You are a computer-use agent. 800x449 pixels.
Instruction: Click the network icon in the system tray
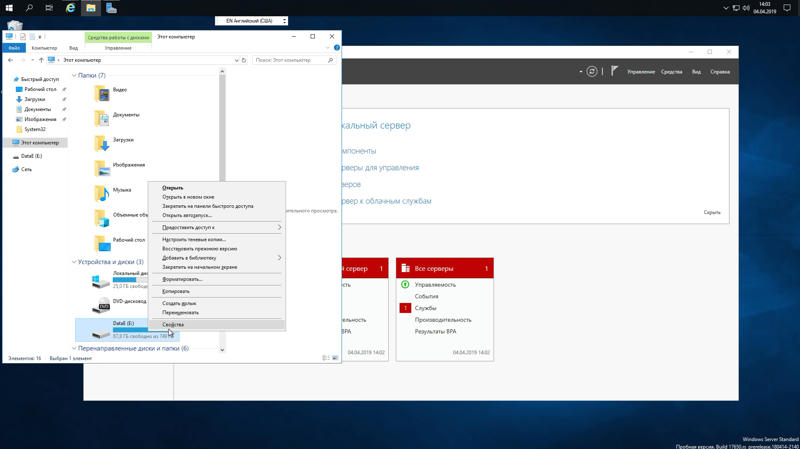click(736, 8)
